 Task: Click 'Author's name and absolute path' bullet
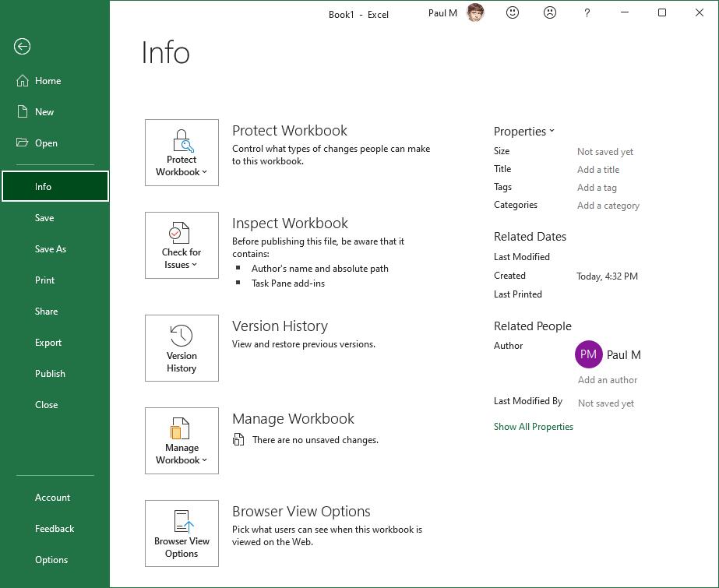coord(319,269)
